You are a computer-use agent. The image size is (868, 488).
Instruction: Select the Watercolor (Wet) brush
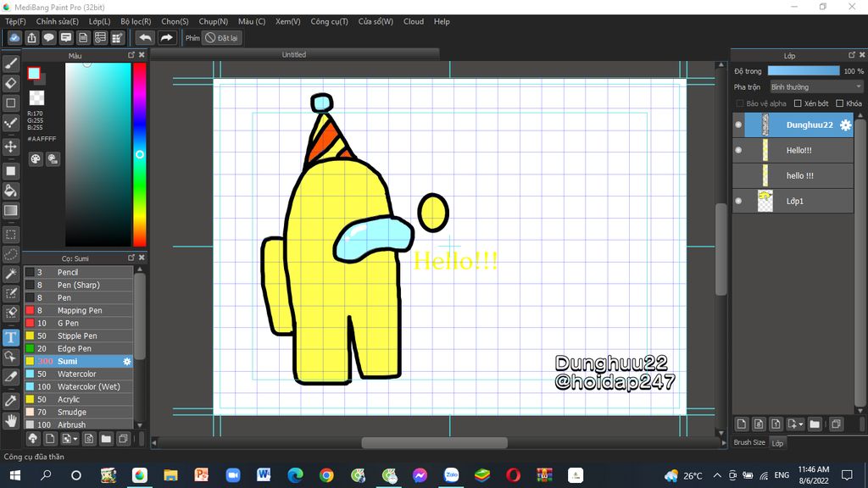(x=78, y=386)
